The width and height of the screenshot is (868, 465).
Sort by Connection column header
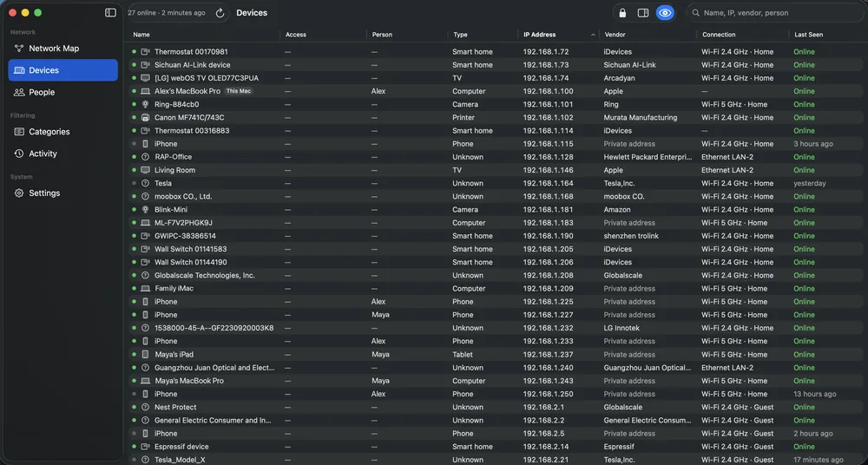[719, 35]
